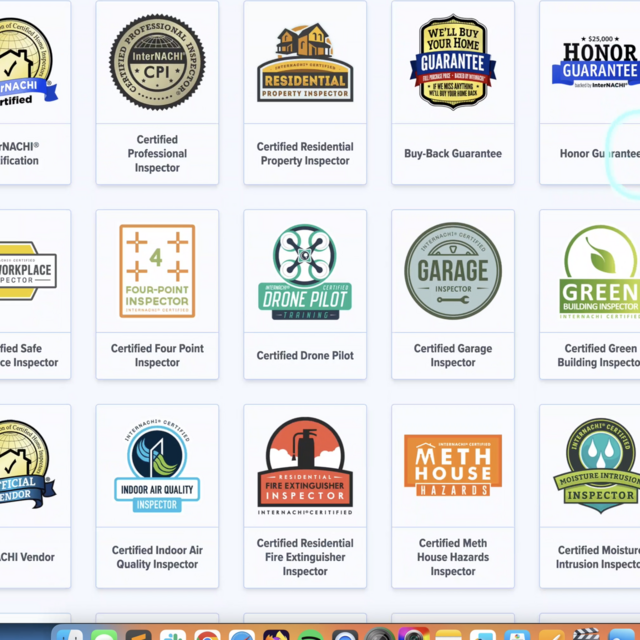
Task: Select the round Garage Inspector badge
Action: 453,271
